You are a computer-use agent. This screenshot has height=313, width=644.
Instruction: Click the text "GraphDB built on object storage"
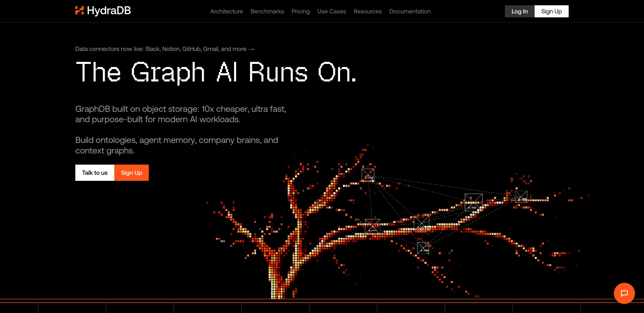click(x=137, y=109)
